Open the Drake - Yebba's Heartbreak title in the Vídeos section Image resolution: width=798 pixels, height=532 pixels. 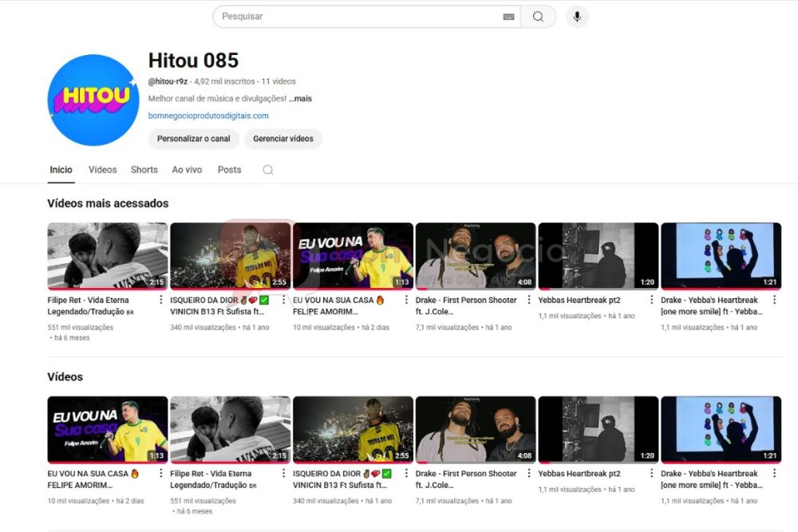click(712, 479)
